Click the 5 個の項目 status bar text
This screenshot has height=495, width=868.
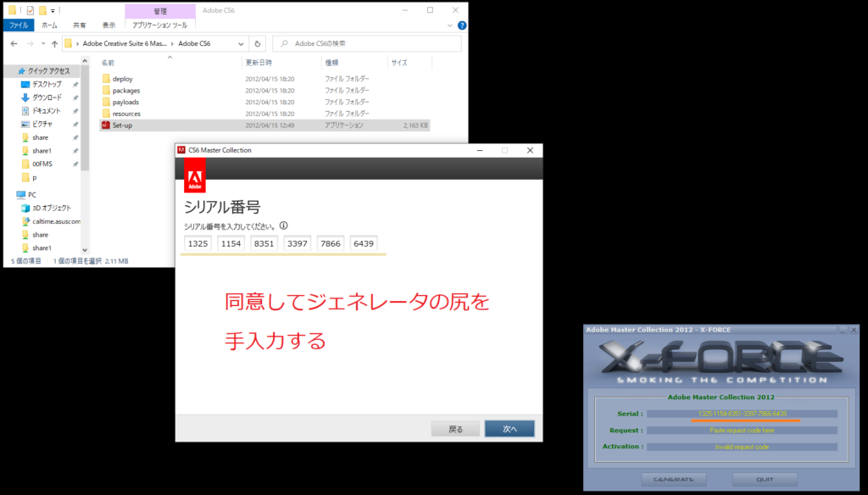point(26,261)
